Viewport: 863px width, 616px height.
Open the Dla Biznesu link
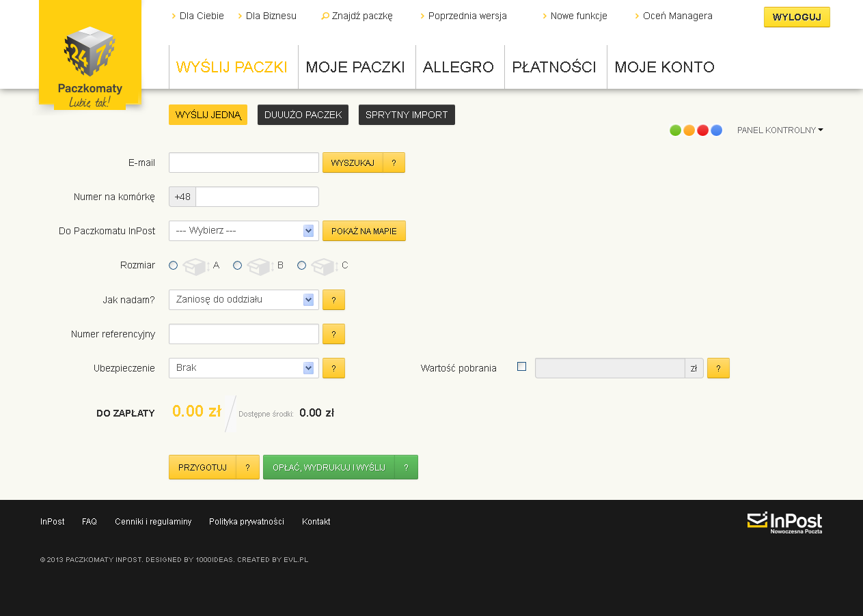point(271,16)
